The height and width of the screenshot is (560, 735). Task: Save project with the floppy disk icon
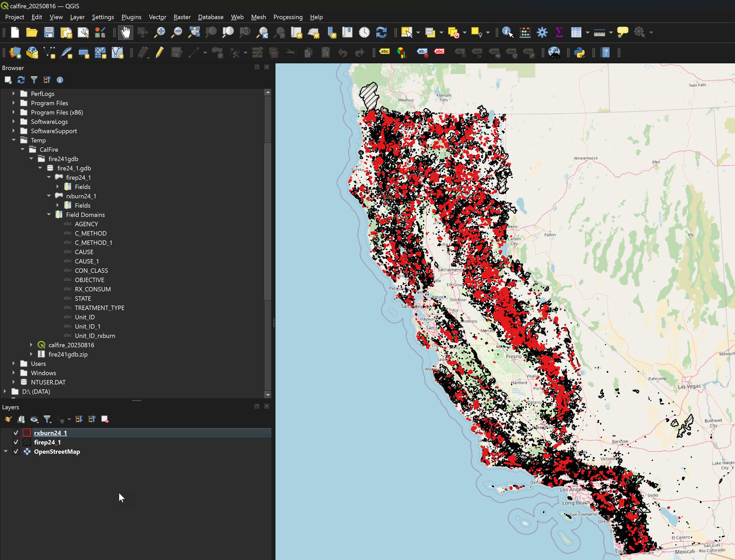49,32
